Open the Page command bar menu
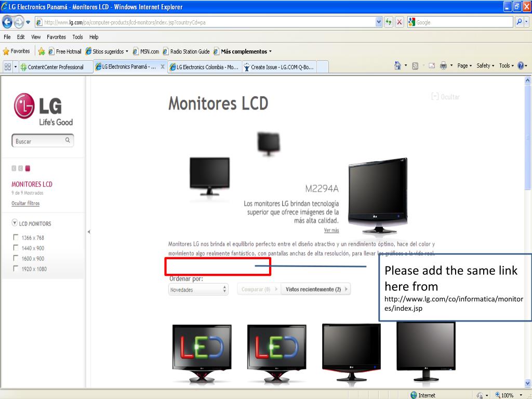Viewport: 532px width, 399px height. [x=464, y=65]
